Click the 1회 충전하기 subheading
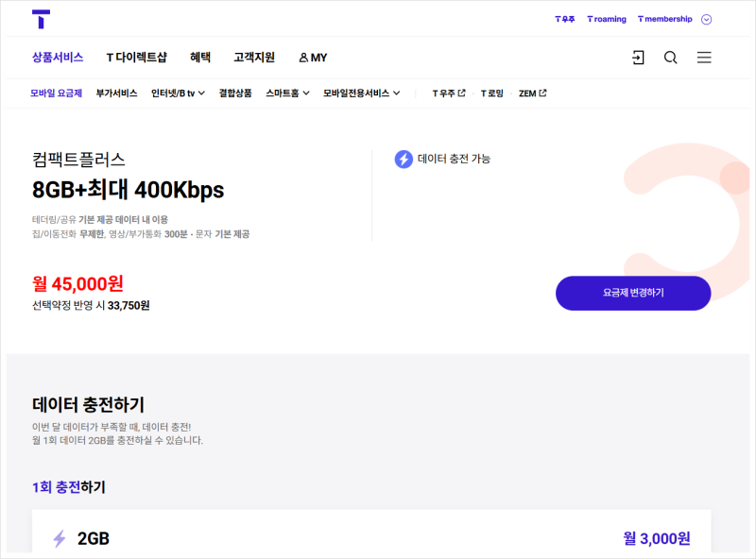 [68, 487]
